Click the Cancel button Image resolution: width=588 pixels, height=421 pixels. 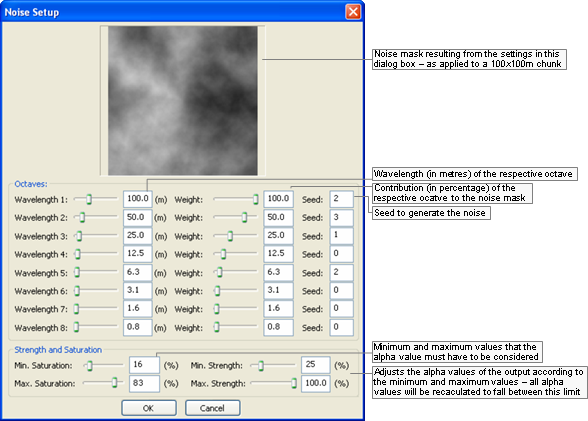pos(213,408)
